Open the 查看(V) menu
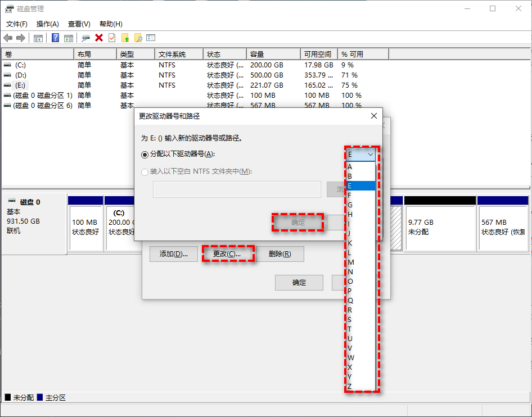Screen dimensions: 532x417 pos(79,24)
